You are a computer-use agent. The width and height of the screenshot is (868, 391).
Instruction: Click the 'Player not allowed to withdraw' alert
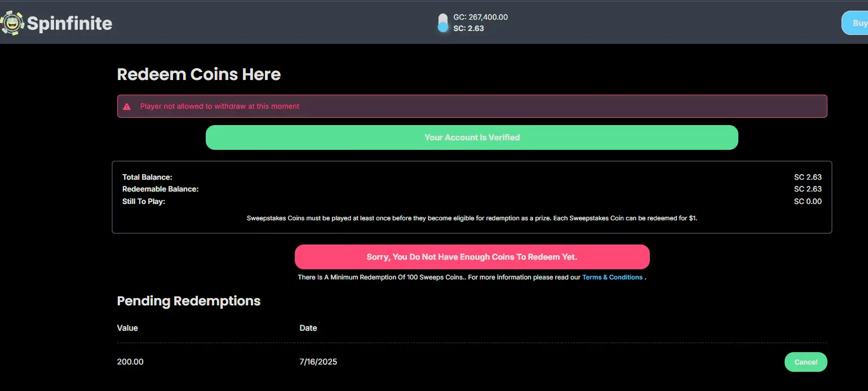coord(220,106)
